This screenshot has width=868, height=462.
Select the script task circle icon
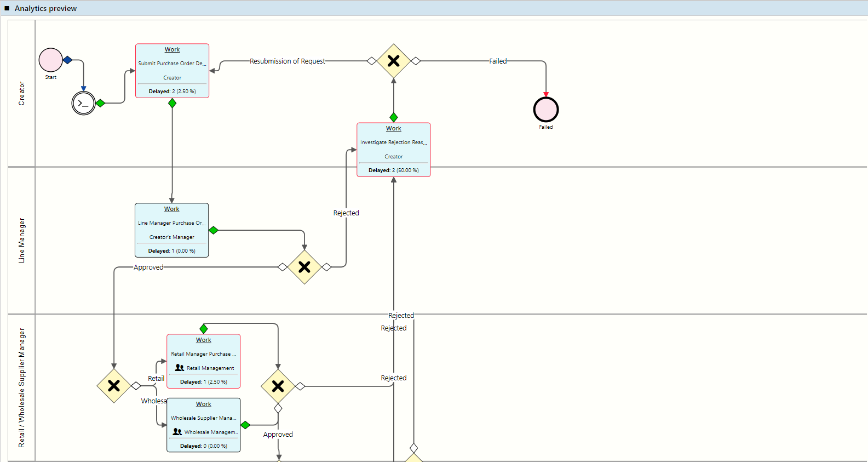84,103
